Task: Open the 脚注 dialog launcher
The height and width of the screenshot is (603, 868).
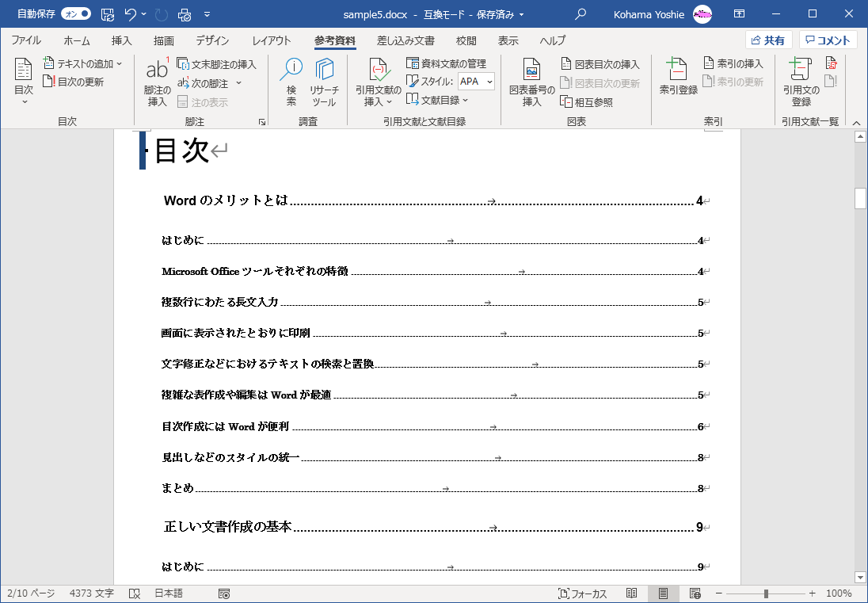Action: (262, 122)
